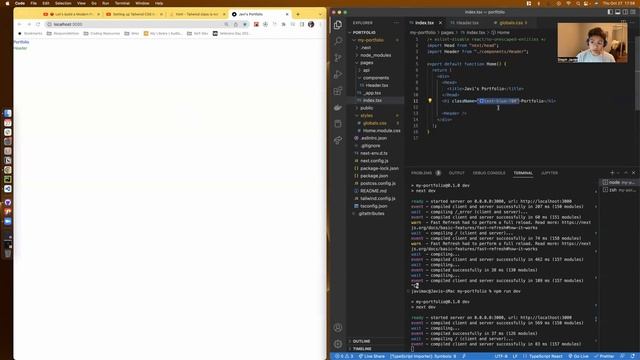640x360 pixels.
Task: Reload the localhost page in Chrome
Action: coord(38,24)
